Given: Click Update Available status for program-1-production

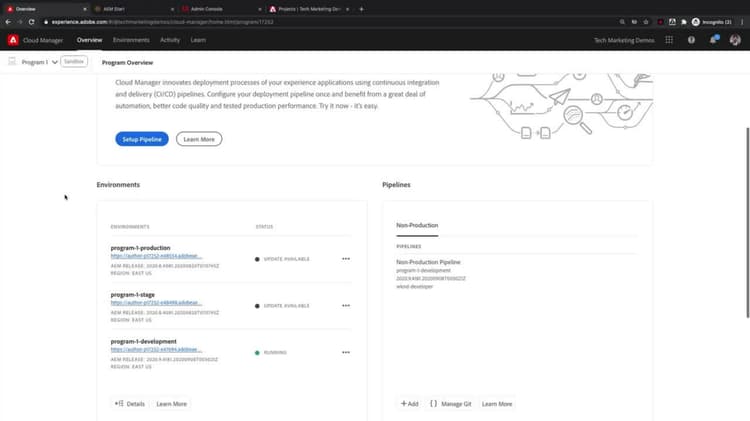Looking at the screenshot, I should click(282, 259).
